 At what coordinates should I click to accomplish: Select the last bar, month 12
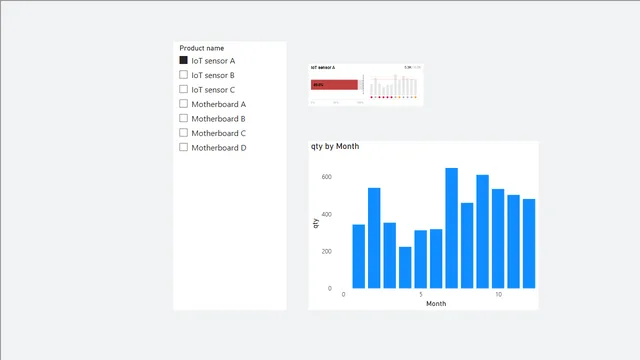[x=529, y=244]
